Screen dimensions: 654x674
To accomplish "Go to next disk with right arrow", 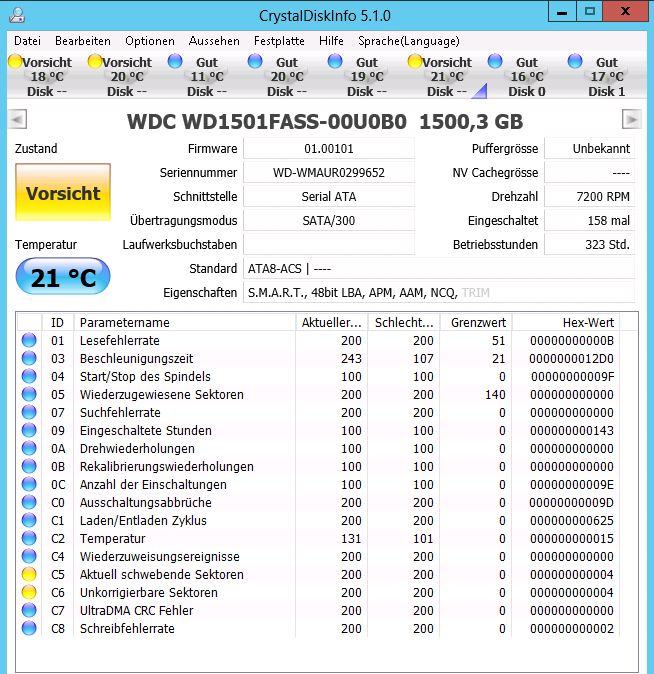I will pyautogui.click(x=631, y=119).
